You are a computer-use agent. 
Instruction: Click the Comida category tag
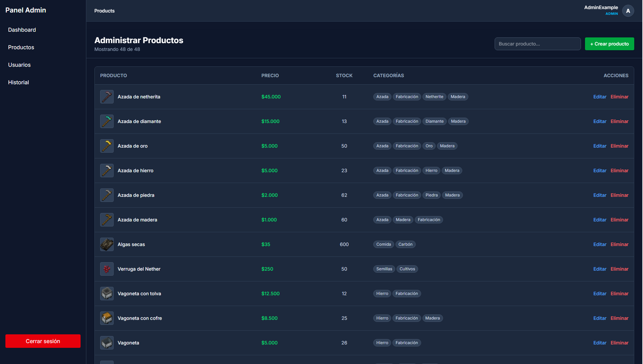point(383,244)
